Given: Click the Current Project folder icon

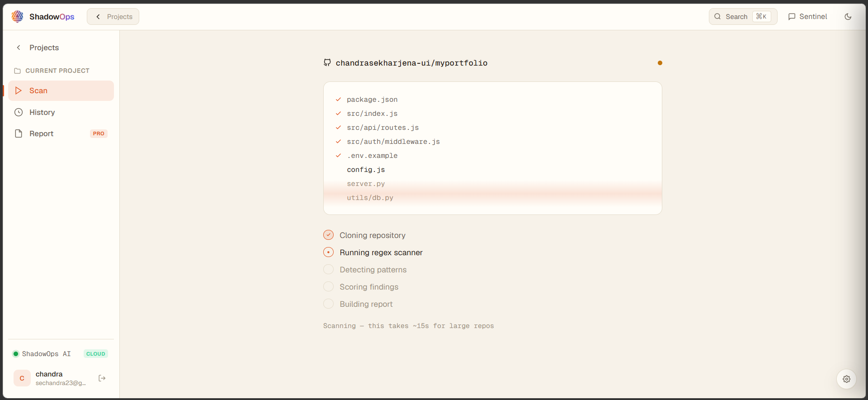Looking at the screenshot, I should pyautogui.click(x=18, y=71).
